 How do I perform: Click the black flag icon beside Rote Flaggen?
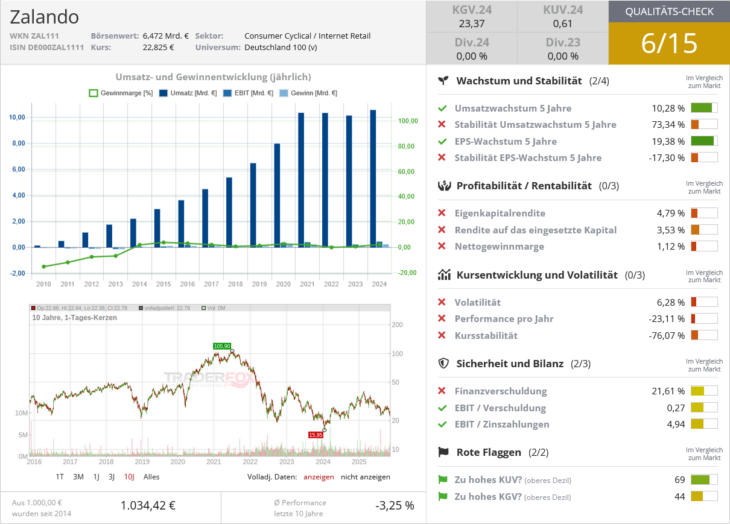[444, 452]
